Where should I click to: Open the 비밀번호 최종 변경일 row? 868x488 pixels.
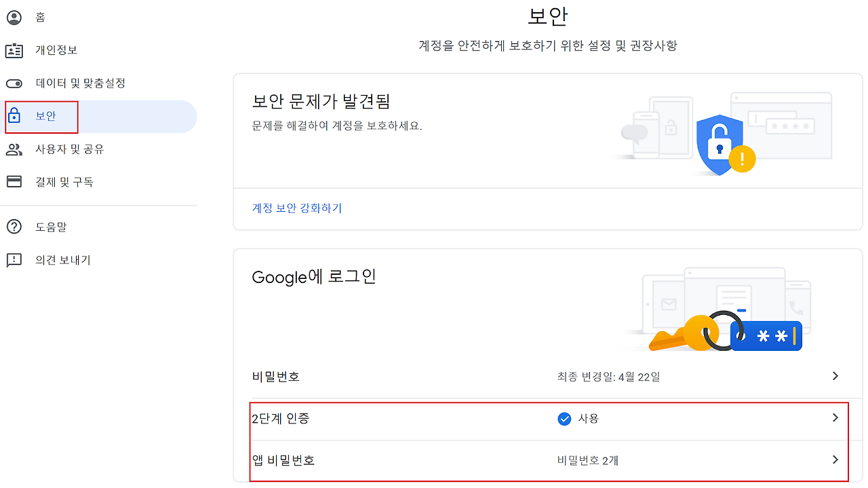(x=547, y=376)
